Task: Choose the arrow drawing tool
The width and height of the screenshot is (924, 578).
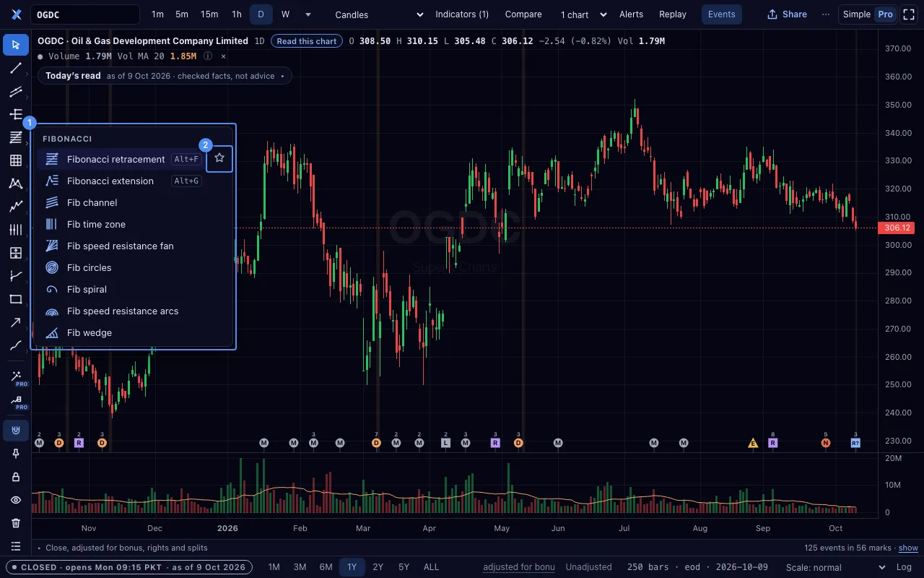Action: 16,322
